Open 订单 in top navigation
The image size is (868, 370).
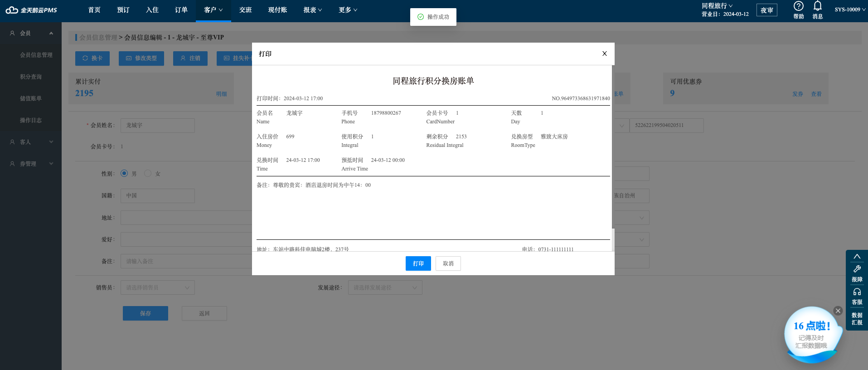[x=181, y=10]
